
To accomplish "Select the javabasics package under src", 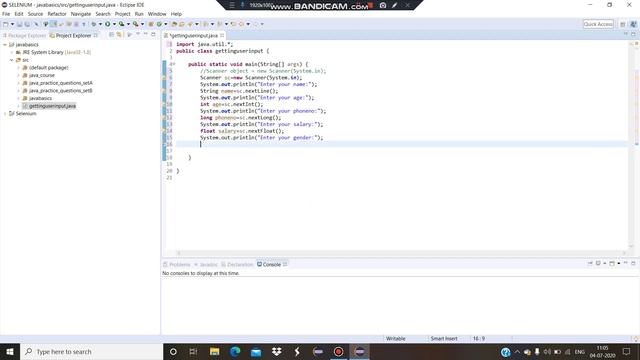I will [40, 98].
